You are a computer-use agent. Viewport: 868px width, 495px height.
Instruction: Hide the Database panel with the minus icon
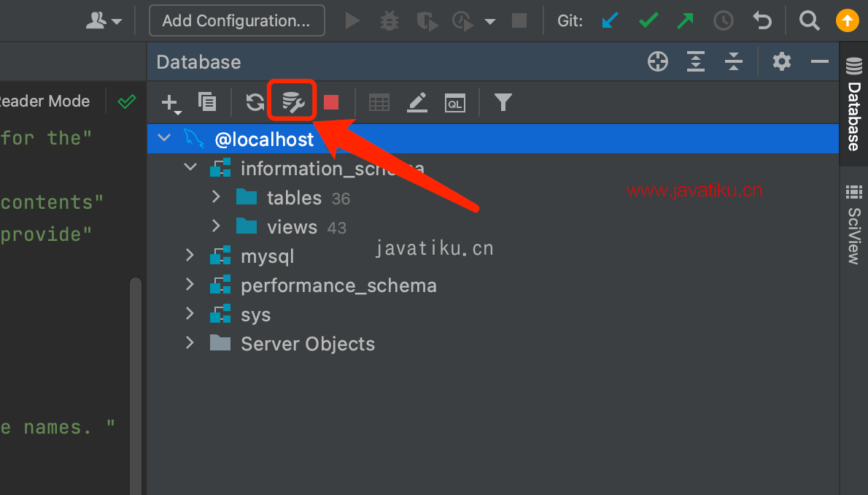point(819,61)
